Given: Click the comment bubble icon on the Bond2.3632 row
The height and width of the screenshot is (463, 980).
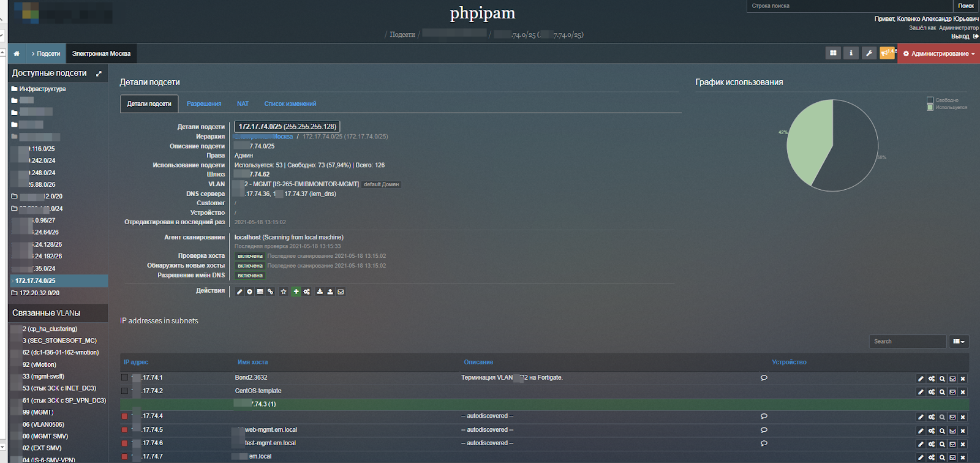Looking at the screenshot, I should 764,378.
